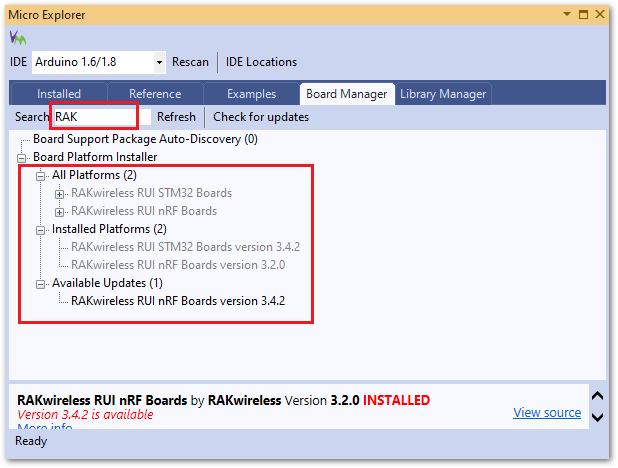Open IDE Locations
The width and height of the screenshot is (618, 468).
pos(261,62)
